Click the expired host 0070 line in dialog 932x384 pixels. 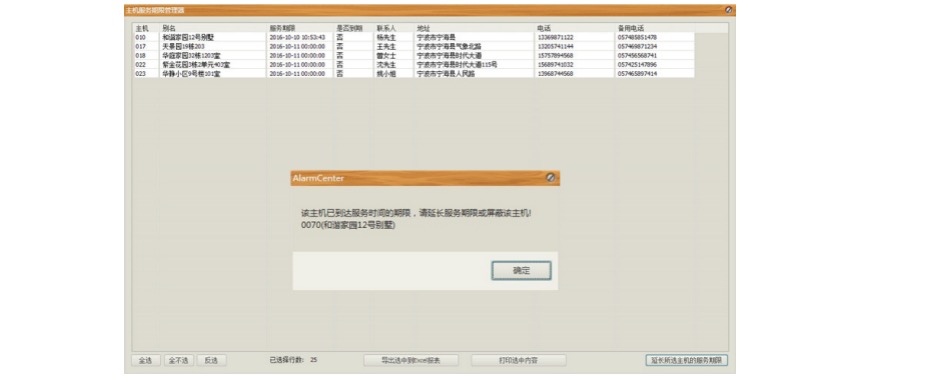click(x=349, y=226)
